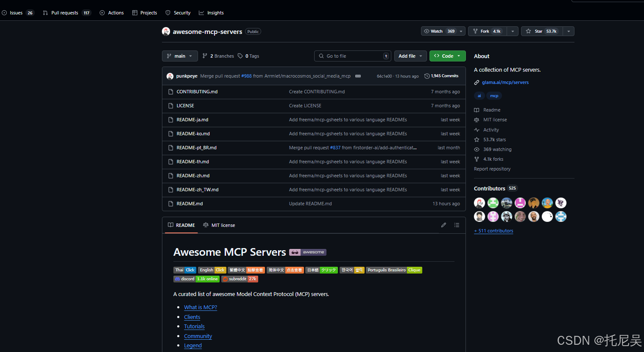
Task: Open the discord 1.1k online badge
Action: click(x=197, y=279)
